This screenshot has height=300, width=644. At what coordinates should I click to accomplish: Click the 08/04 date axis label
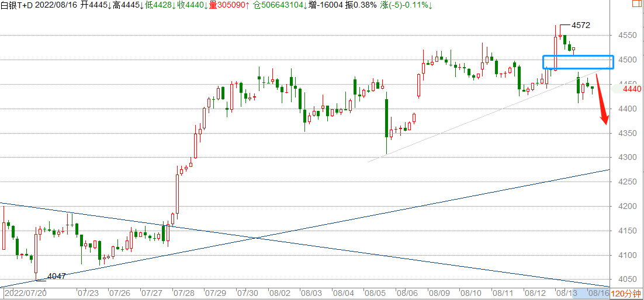[344, 294]
